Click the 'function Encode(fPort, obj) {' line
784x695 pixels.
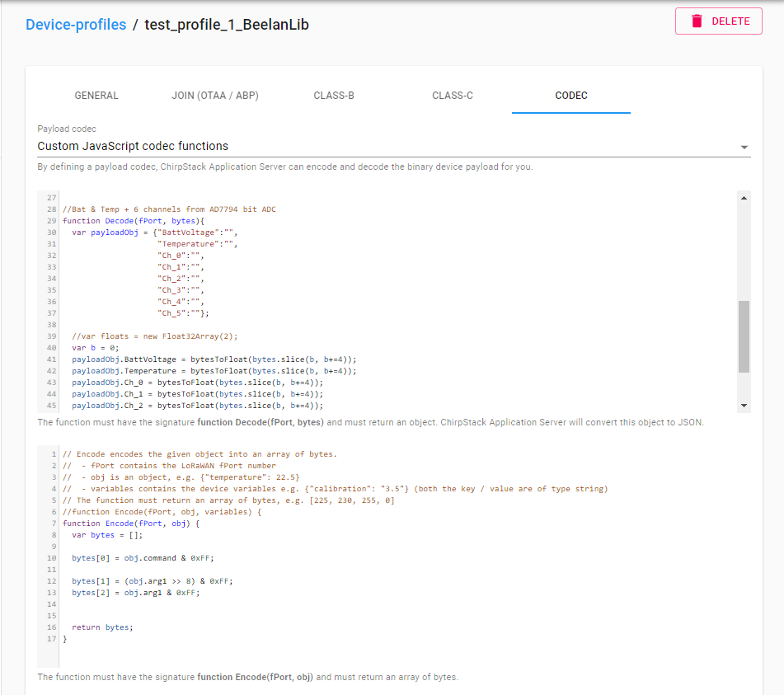point(131,523)
